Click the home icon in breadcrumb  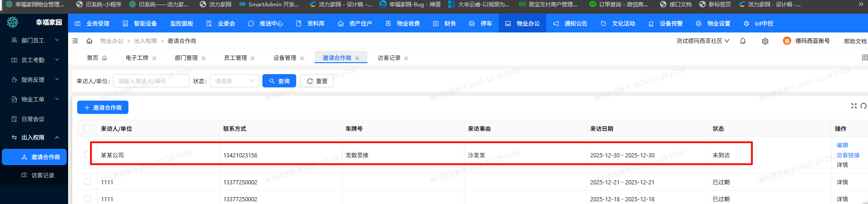point(89,41)
